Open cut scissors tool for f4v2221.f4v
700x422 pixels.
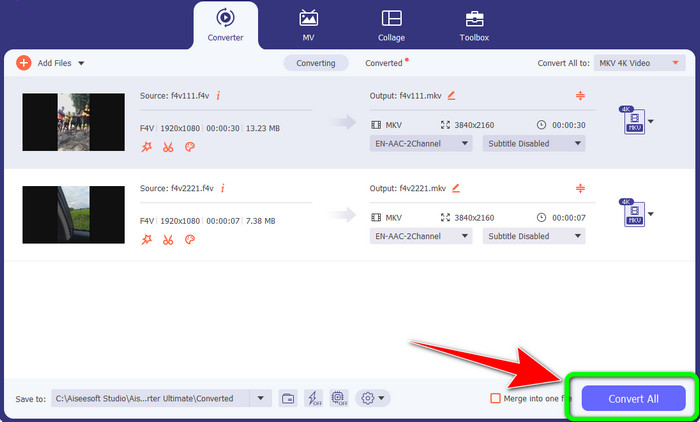pyautogui.click(x=168, y=240)
